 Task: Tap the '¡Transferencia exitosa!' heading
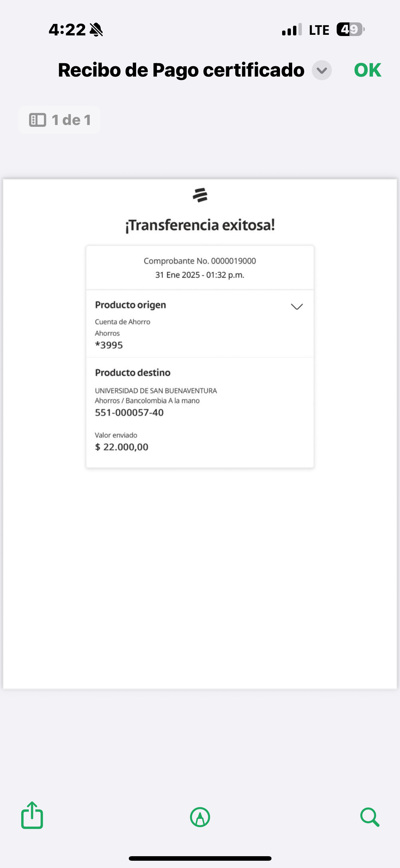click(200, 225)
